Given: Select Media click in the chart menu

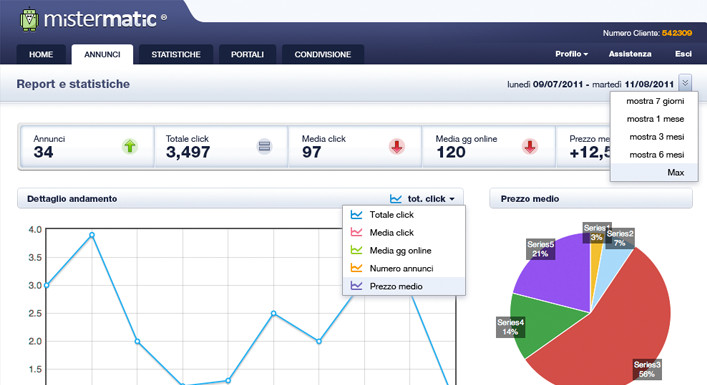Looking at the screenshot, I should tap(404, 233).
